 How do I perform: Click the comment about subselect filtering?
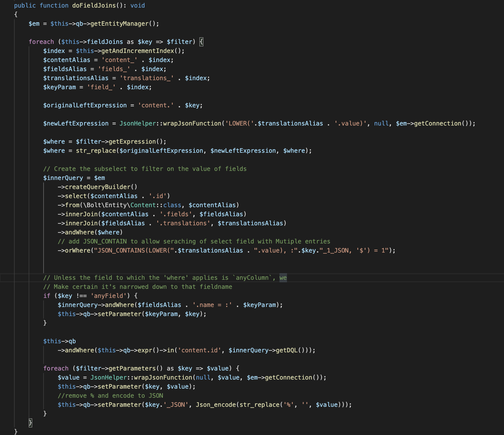click(145, 169)
